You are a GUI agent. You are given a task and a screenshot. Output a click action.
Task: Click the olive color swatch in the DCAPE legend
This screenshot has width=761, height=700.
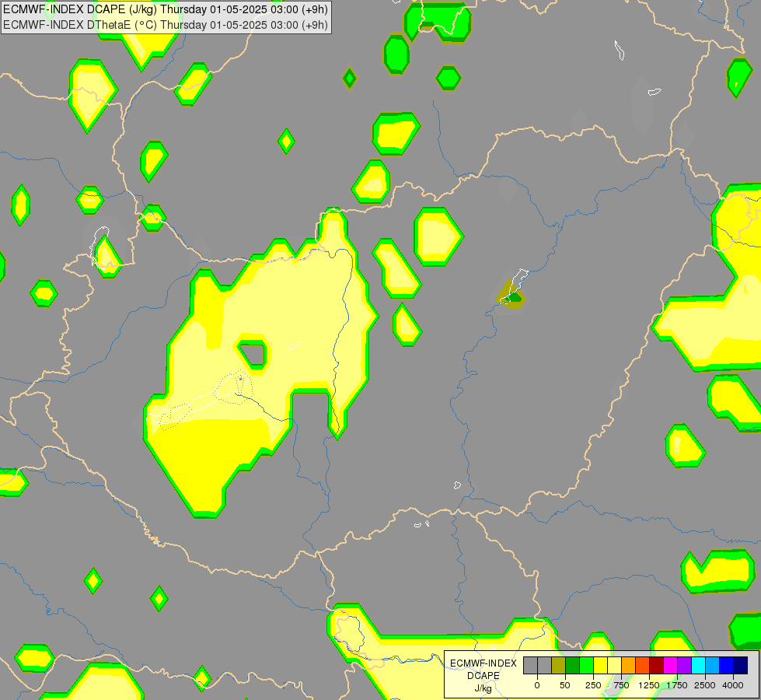[x=559, y=665]
